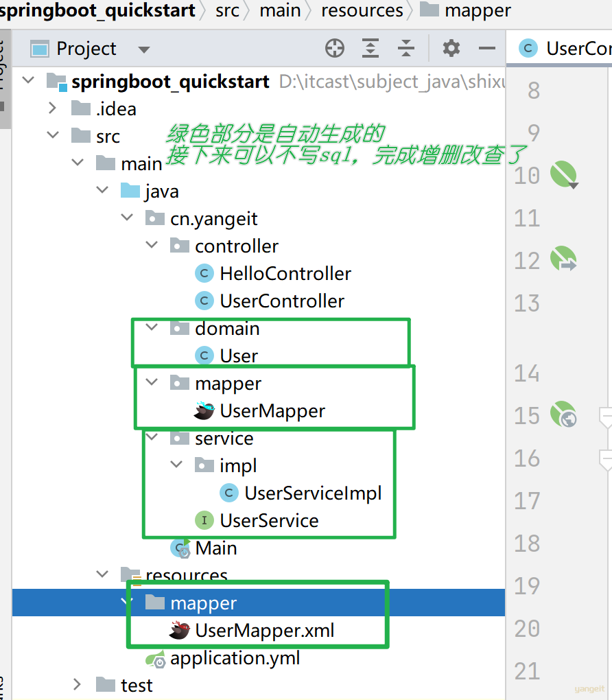Viewport: 612px width, 700px height.
Task: Select UserServiceImpl class
Action: pyautogui.click(x=313, y=493)
